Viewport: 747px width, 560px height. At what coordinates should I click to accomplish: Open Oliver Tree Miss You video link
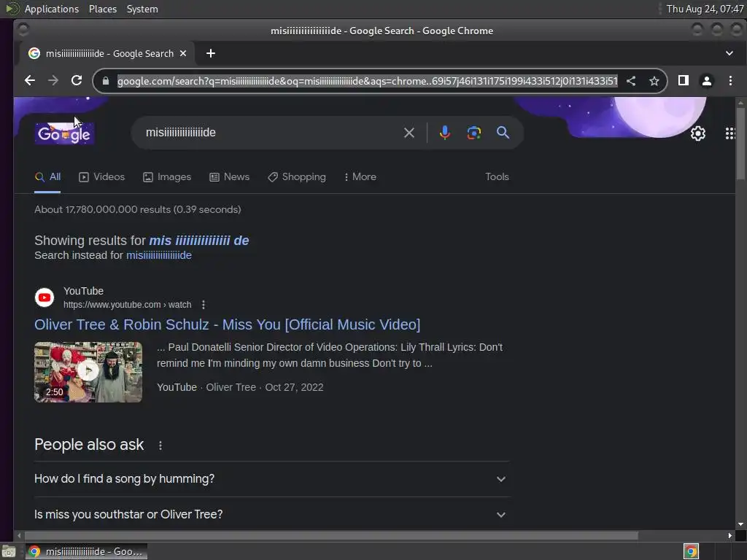[x=228, y=324]
